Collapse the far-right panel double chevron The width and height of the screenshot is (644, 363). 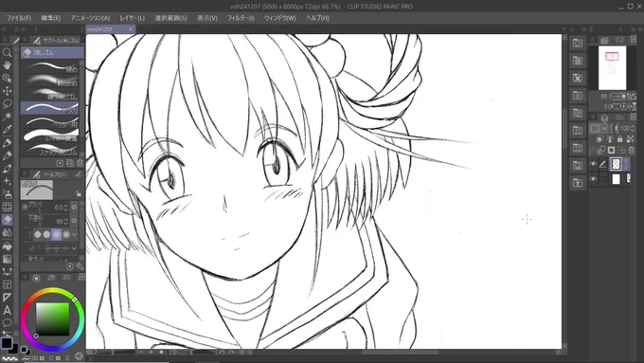(640, 29)
